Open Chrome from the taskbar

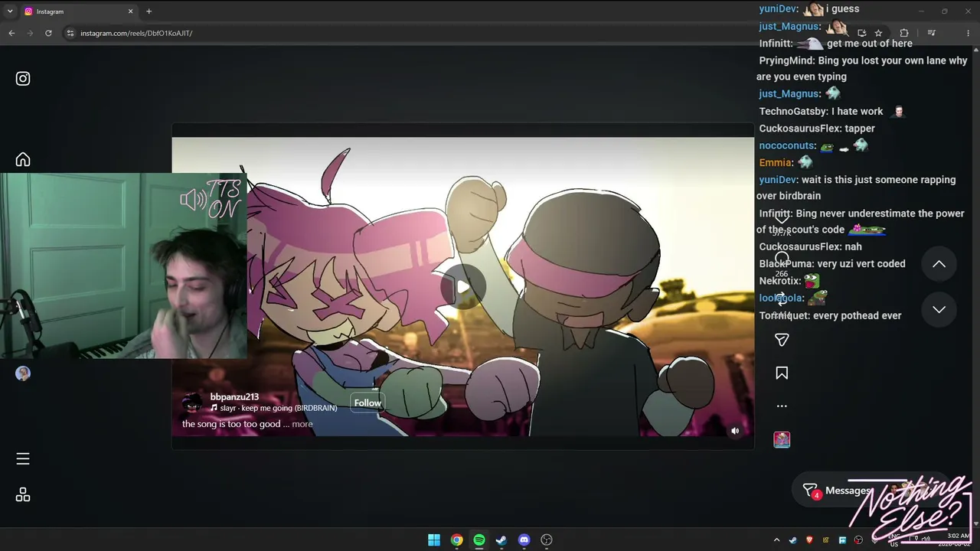click(x=456, y=540)
